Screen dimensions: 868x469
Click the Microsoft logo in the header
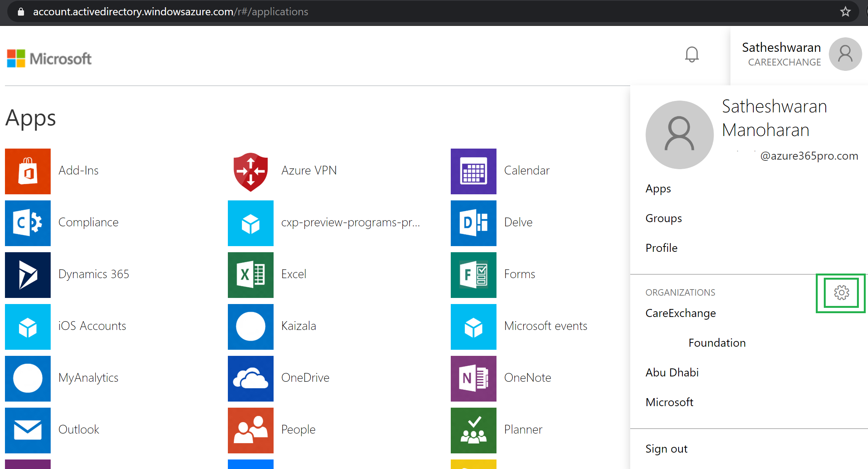point(49,59)
